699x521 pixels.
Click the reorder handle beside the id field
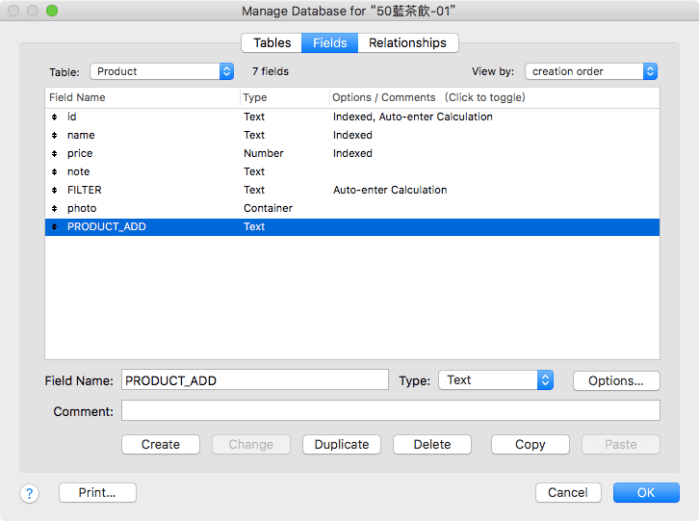[55, 117]
